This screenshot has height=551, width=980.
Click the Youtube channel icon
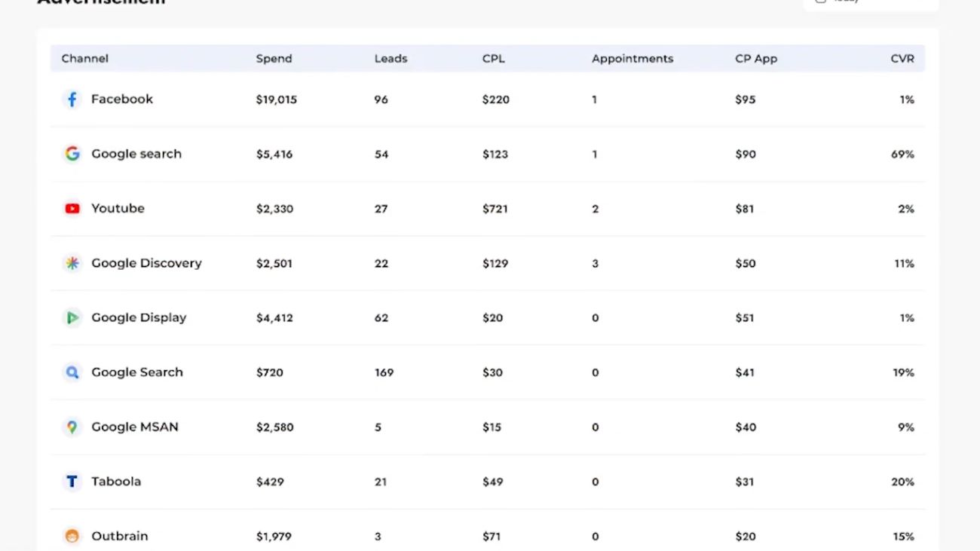pos(72,209)
